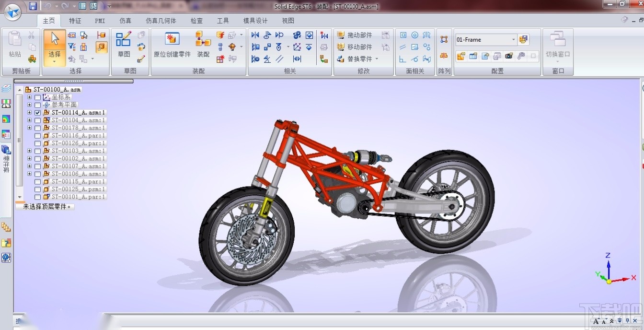Click the 草图 sketch tool

point(124,46)
